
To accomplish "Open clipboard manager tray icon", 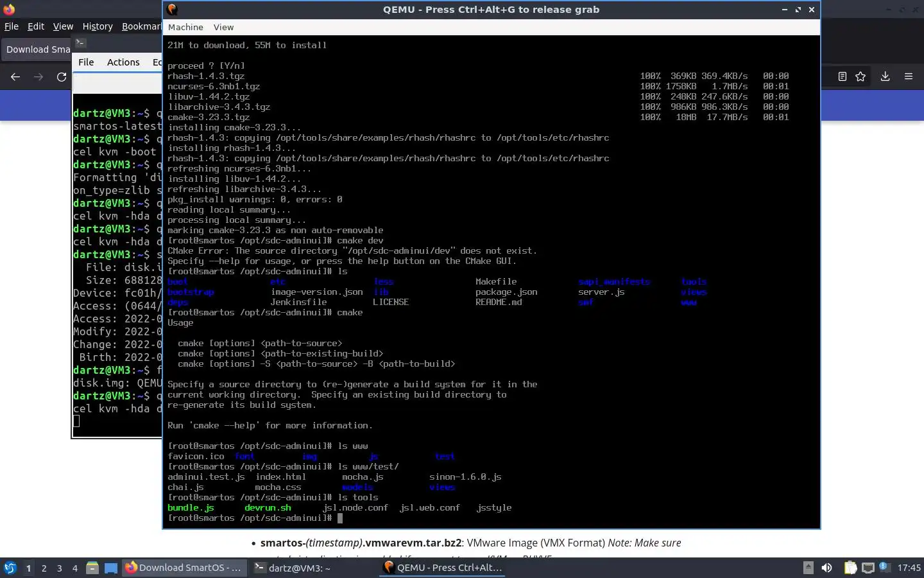I will (x=850, y=568).
